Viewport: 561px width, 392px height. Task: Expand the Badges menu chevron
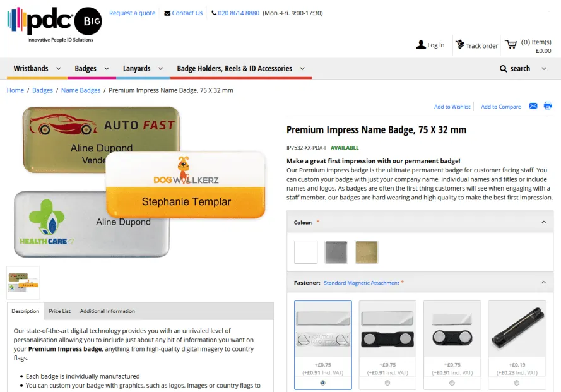(107, 69)
